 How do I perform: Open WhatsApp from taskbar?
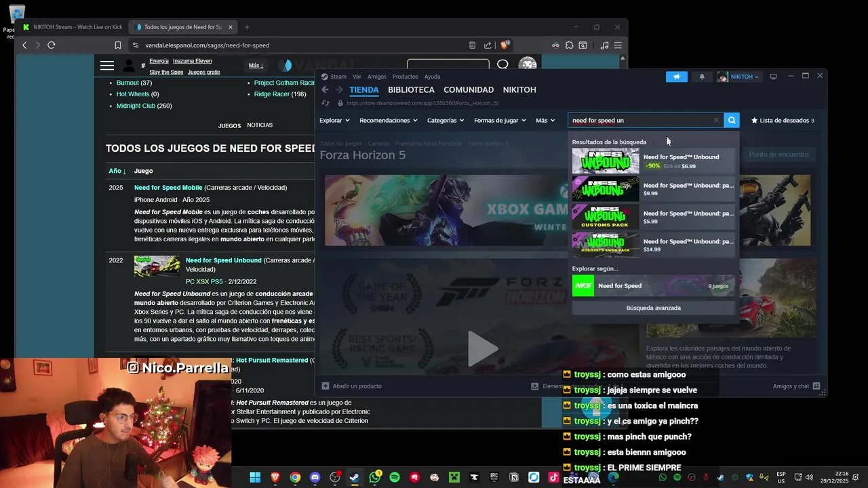(375, 477)
